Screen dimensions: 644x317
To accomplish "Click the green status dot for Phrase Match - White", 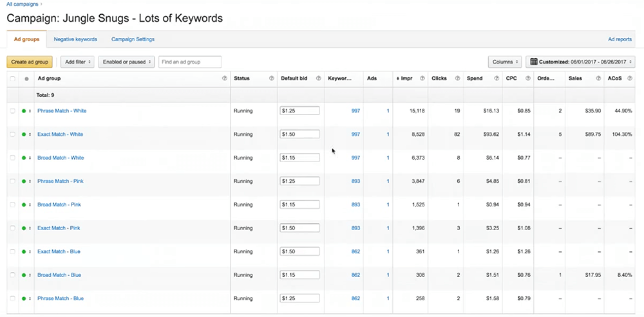I will tap(24, 111).
